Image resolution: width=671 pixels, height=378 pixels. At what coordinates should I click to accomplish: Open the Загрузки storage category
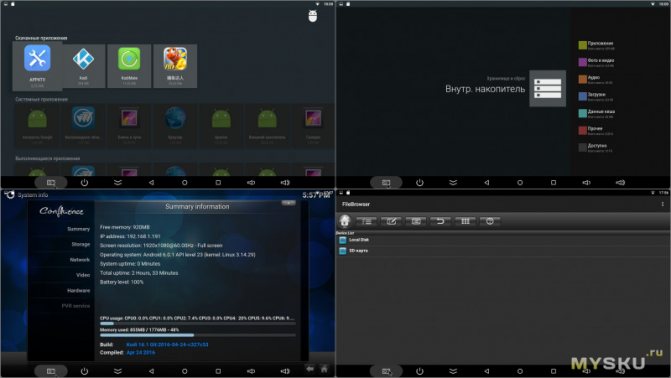[596, 96]
